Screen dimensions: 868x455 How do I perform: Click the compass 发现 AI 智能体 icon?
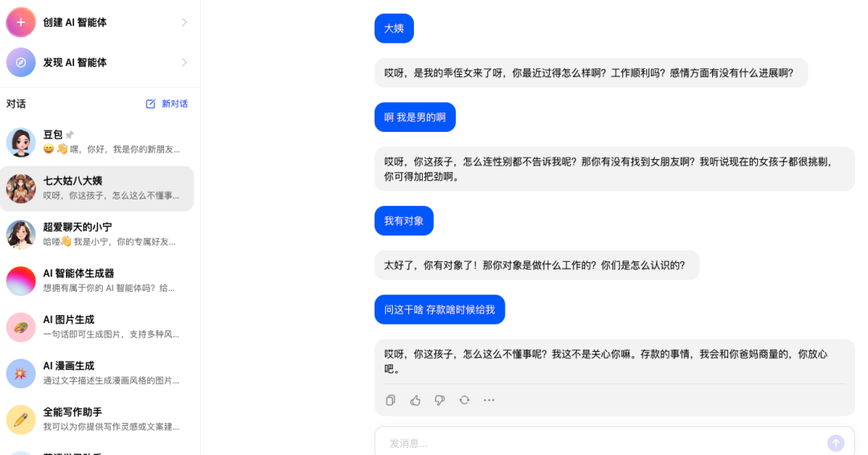tap(20, 63)
